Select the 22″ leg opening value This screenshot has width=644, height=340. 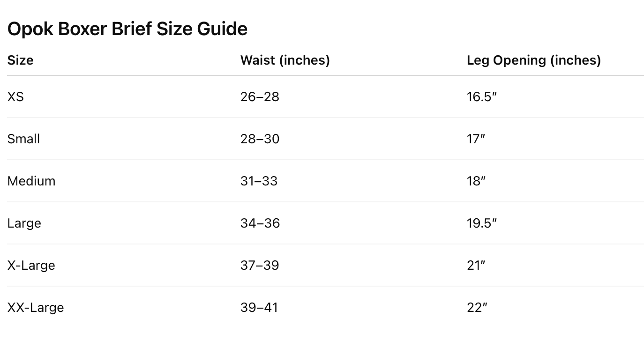click(477, 308)
